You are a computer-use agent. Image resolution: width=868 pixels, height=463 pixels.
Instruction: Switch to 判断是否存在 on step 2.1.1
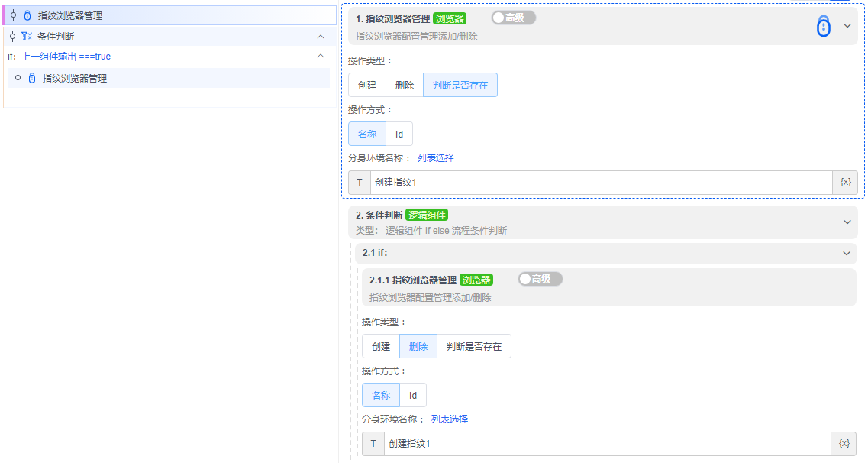473,345
